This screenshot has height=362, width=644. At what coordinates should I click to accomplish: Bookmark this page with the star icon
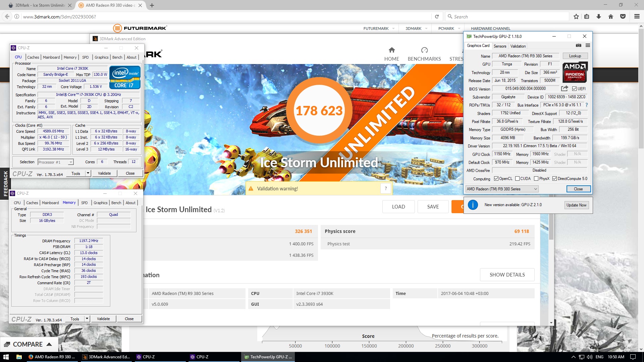(576, 16)
